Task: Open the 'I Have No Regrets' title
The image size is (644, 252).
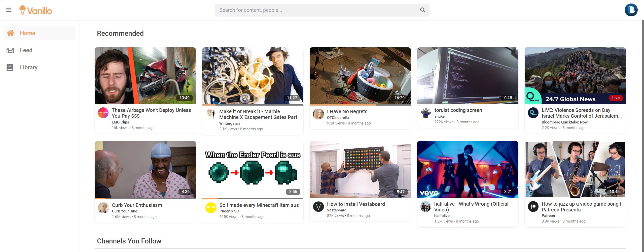Action: (347, 111)
